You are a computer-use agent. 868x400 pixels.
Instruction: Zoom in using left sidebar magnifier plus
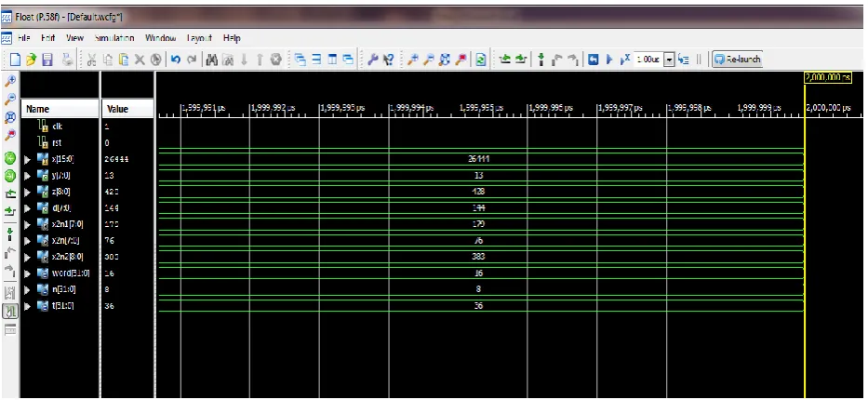click(x=9, y=81)
